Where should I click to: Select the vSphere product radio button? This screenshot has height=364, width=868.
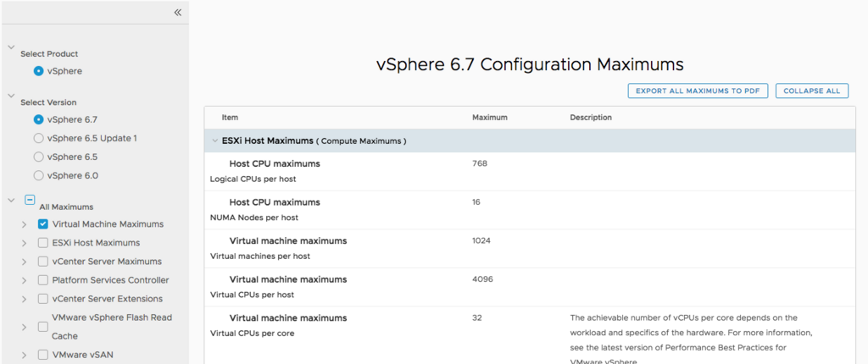pyautogui.click(x=38, y=71)
